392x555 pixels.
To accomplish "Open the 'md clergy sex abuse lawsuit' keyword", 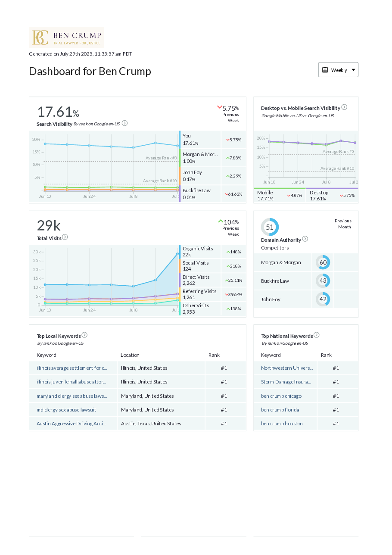I will tap(66, 410).
